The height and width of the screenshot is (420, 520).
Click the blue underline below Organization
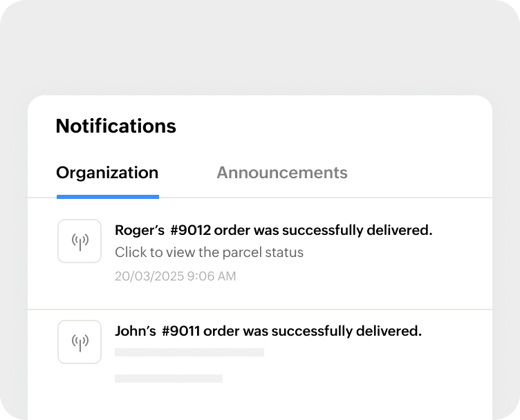tap(107, 197)
